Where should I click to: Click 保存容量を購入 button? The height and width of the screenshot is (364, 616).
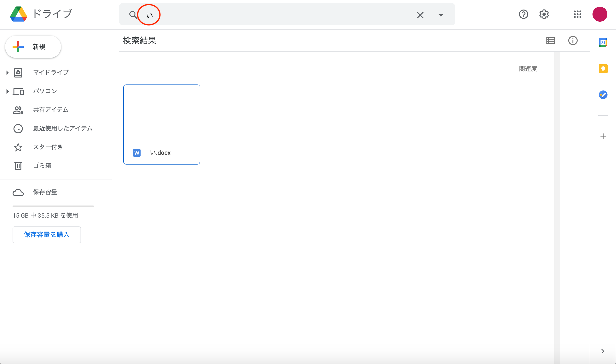[x=47, y=235]
